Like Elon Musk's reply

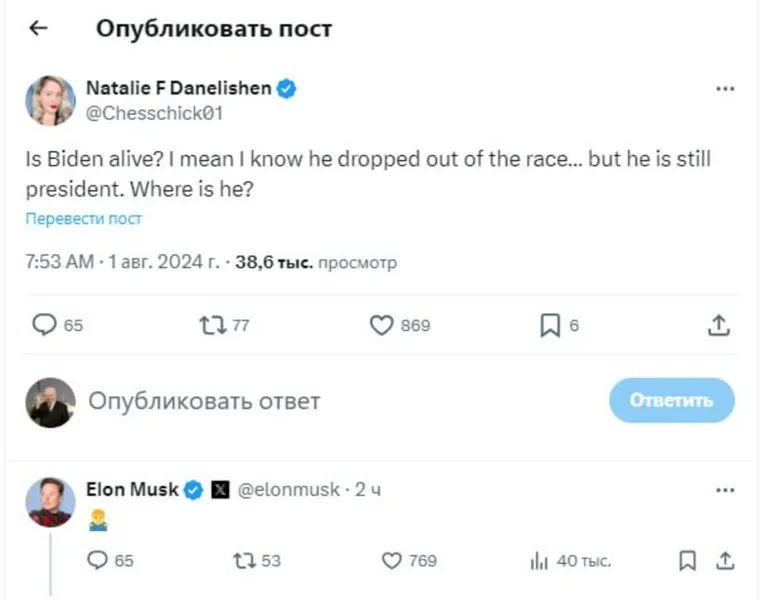(x=393, y=561)
